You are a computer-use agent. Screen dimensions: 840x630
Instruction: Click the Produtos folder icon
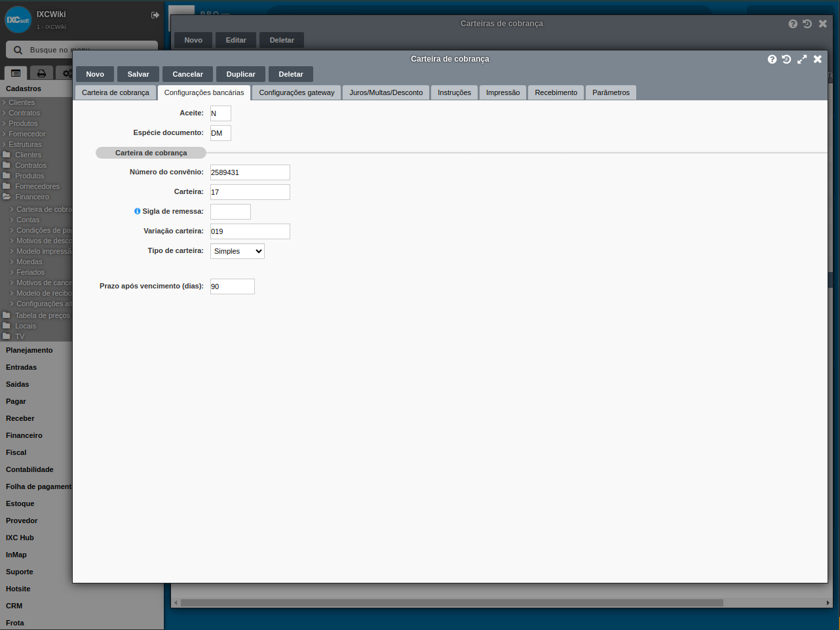[x=7, y=176]
